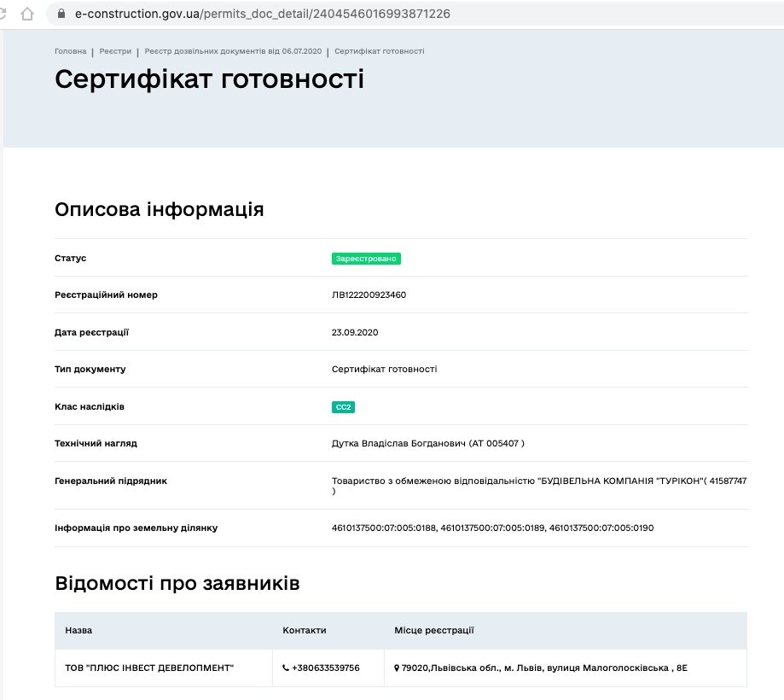
Task: Click the page title Сертифікат готовності heading
Action: click(x=210, y=79)
